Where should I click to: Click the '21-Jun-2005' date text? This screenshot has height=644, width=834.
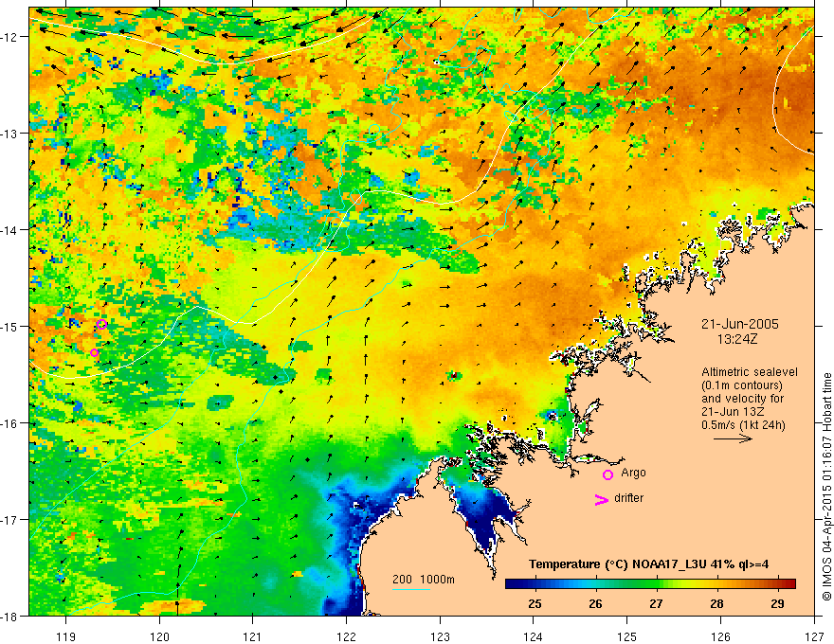(x=740, y=324)
